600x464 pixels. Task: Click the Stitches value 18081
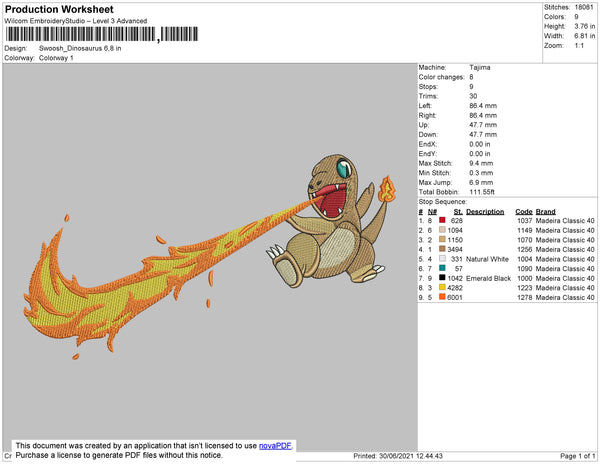click(584, 7)
